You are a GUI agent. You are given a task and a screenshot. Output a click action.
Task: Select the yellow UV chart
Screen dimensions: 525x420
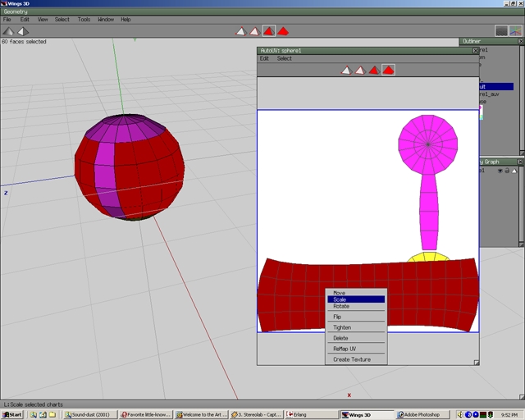pyautogui.click(x=428, y=257)
